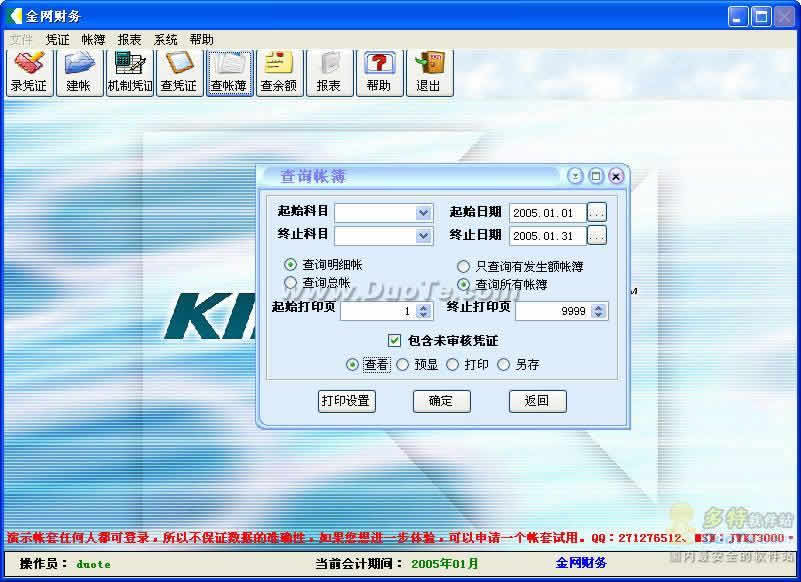Click the 起始日期 field showing 2005.01.01
The image size is (801, 582).
[x=548, y=213]
